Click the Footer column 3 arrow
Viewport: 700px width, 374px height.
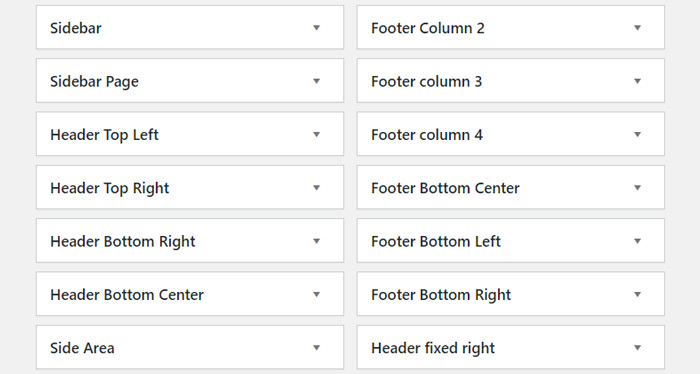pyautogui.click(x=638, y=81)
